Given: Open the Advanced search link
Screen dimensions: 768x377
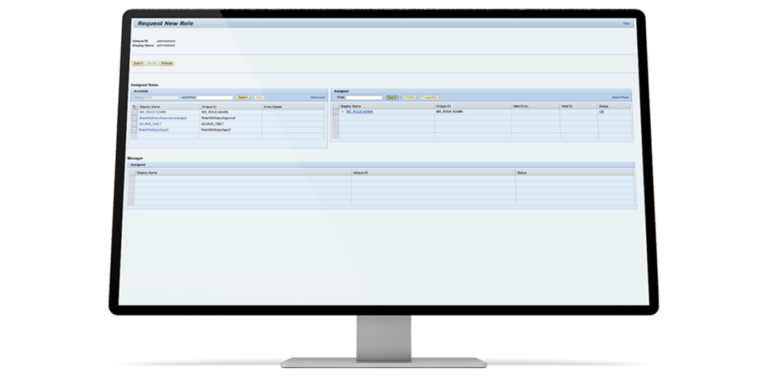Looking at the screenshot, I should (318, 97).
